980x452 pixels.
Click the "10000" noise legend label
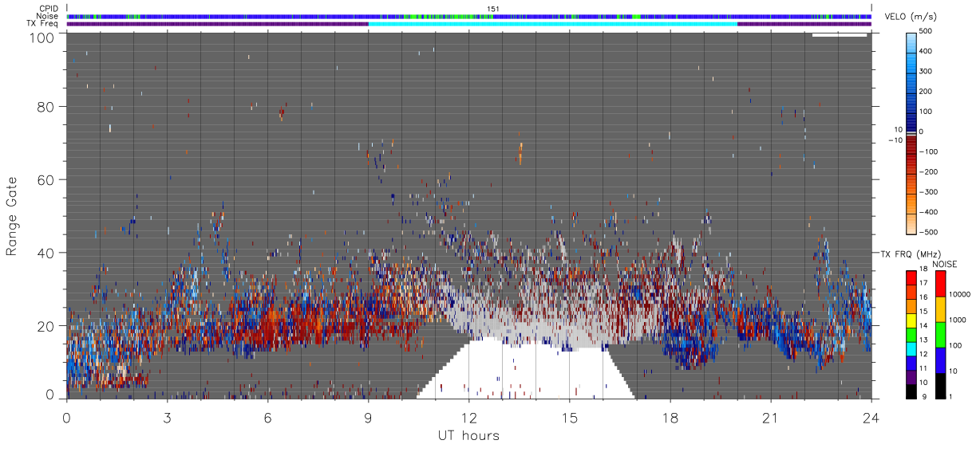pos(960,295)
